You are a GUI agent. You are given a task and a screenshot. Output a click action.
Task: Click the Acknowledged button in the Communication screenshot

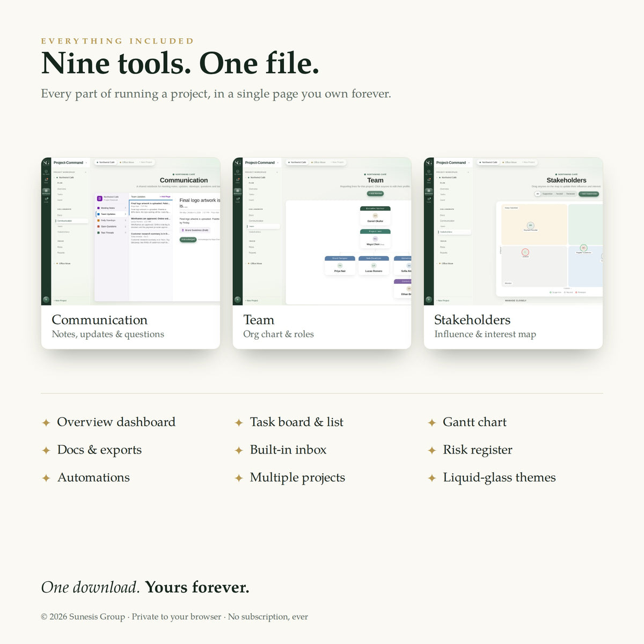(188, 239)
